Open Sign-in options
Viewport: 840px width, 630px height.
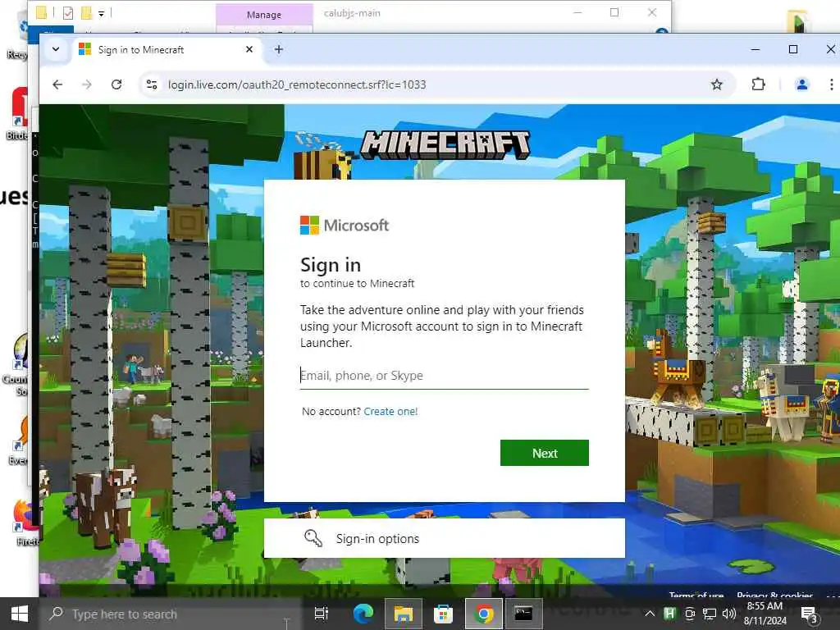click(x=444, y=538)
